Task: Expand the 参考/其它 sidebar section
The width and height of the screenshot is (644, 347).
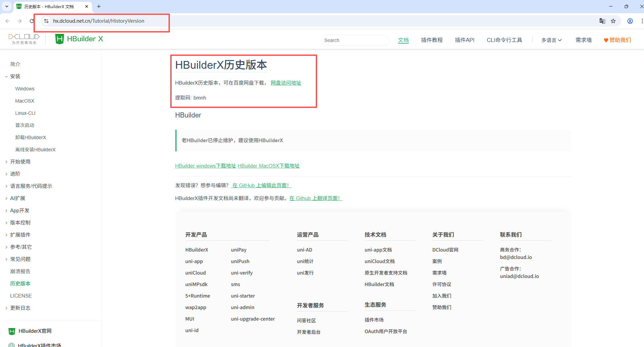Action: click(x=6, y=247)
